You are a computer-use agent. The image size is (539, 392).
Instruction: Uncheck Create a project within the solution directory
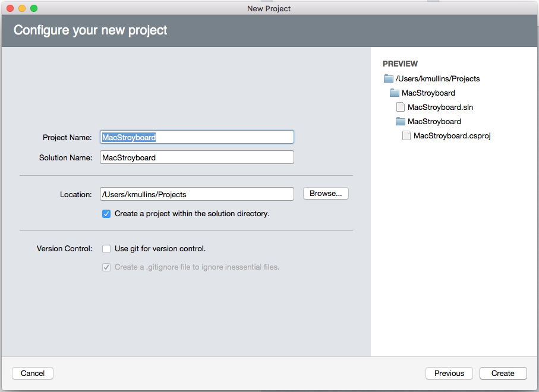pyautogui.click(x=106, y=213)
